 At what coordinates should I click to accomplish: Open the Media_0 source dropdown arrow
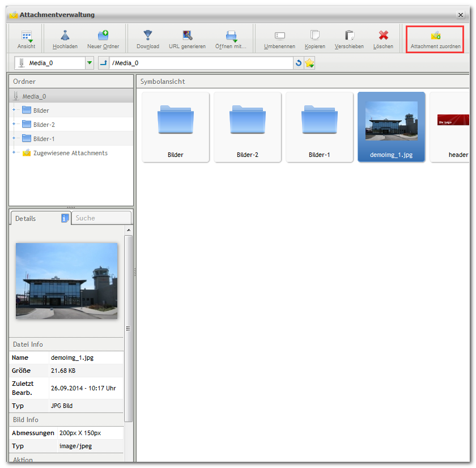(x=90, y=63)
